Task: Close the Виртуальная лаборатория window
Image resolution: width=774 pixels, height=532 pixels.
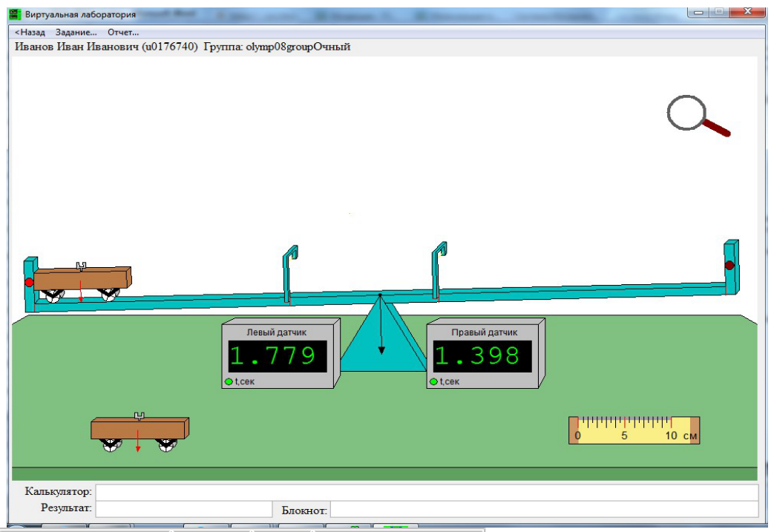Action: (x=747, y=12)
